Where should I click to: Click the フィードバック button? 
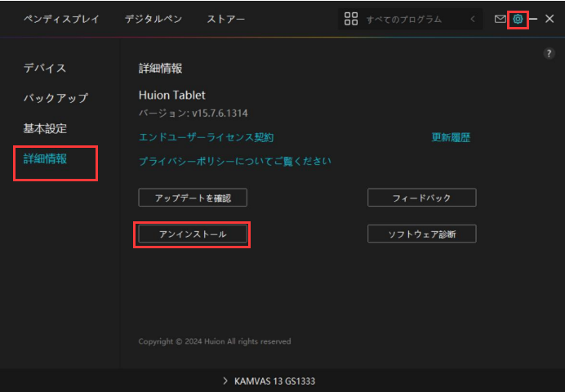pyautogui.click(x=421, y=198)
